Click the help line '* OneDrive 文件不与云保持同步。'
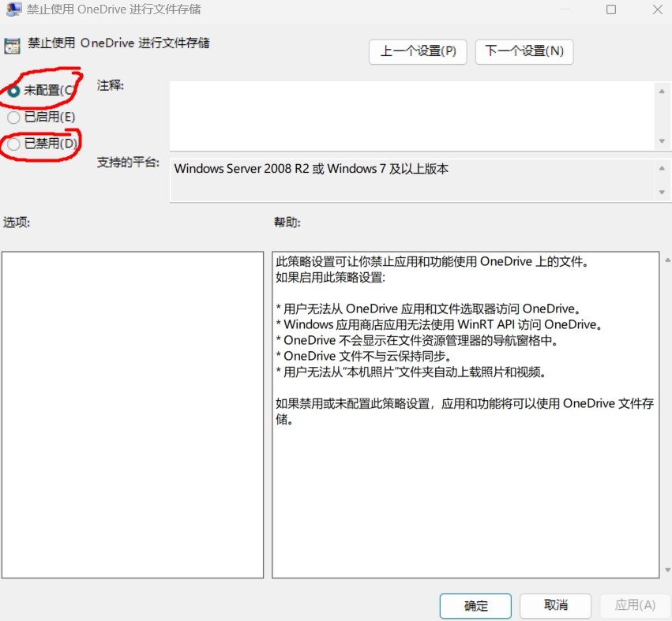 [363, 356]
